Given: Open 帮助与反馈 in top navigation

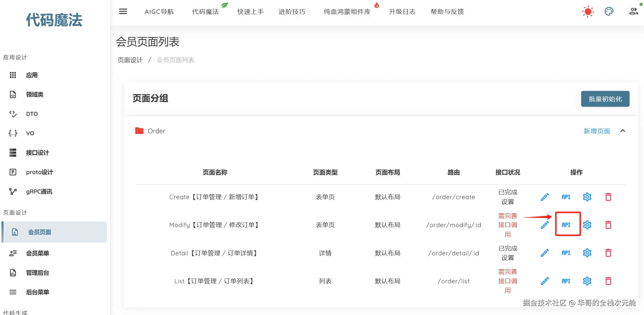Looking at the screenshot, I should [447, 12].
